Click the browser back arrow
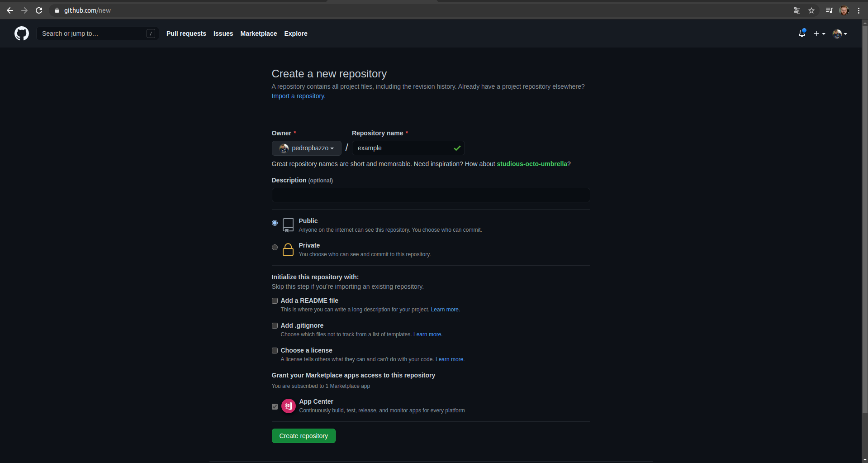868x463 pixels. click(10, 10)
